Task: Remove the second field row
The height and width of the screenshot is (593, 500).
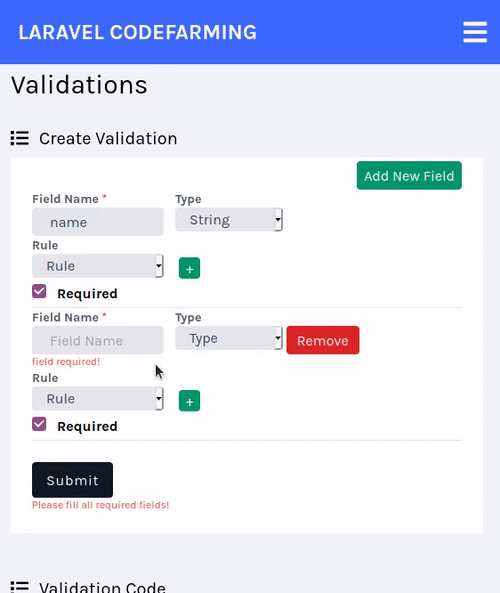Action: click(323, 340)
